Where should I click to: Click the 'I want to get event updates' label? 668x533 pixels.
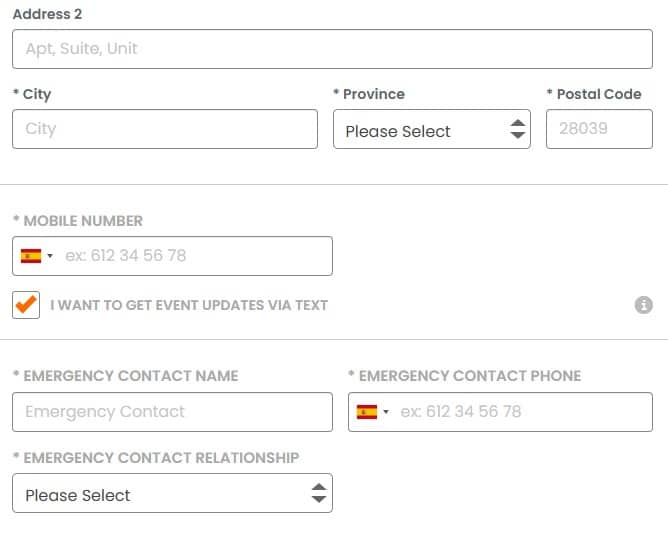[x=189, y=305]
